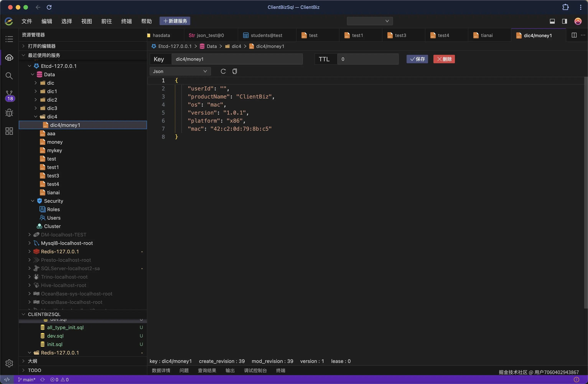Click the vertical scrollbar of the editor
Screen dimensions: 588x384
tap(586, 193)
